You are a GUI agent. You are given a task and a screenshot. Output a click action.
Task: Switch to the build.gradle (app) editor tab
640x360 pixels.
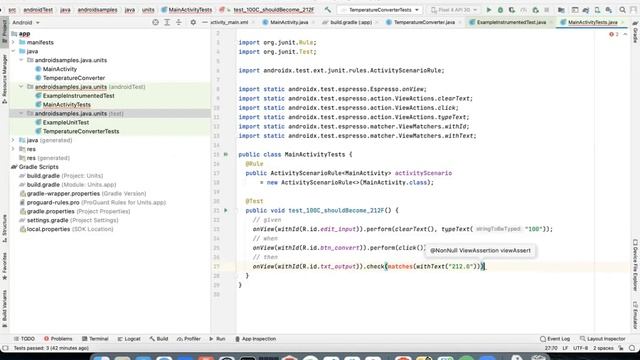pyautogui.click(x=350, y=22)
